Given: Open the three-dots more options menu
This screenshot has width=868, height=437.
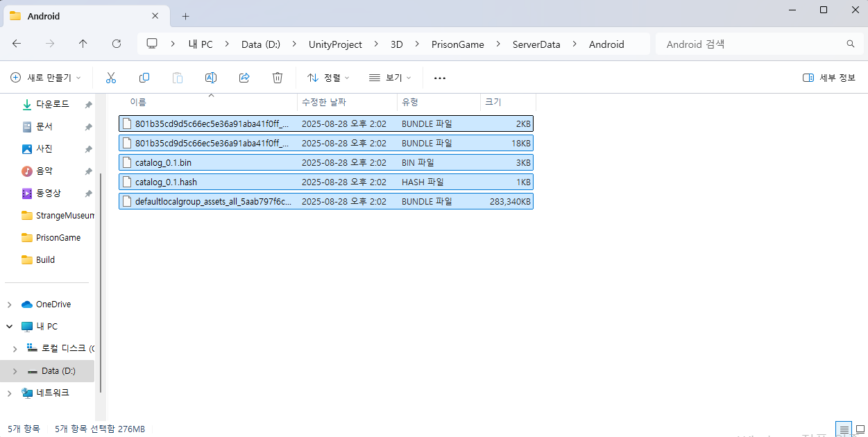Looking at the screenshot, I should [439, 78].
